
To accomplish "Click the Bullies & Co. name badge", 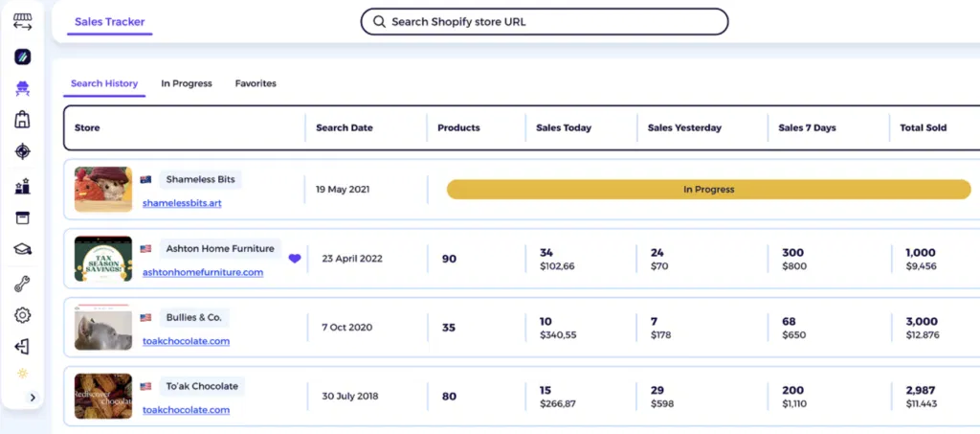I will point(193,318).
